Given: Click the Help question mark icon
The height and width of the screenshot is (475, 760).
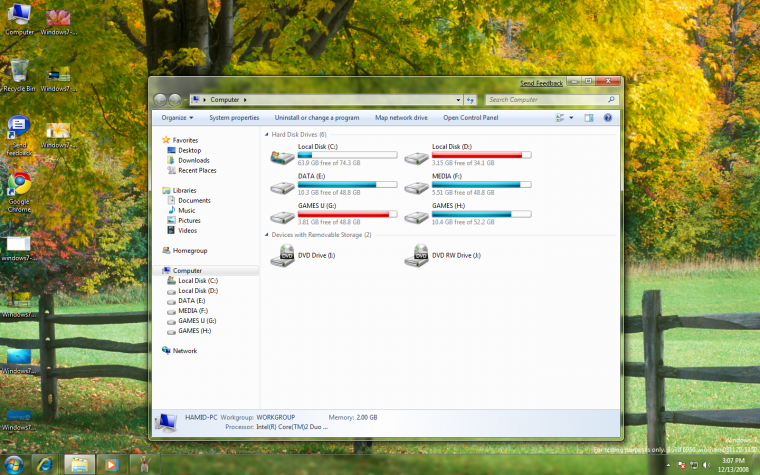Looking at the screenshot, I should coord(607,118).
